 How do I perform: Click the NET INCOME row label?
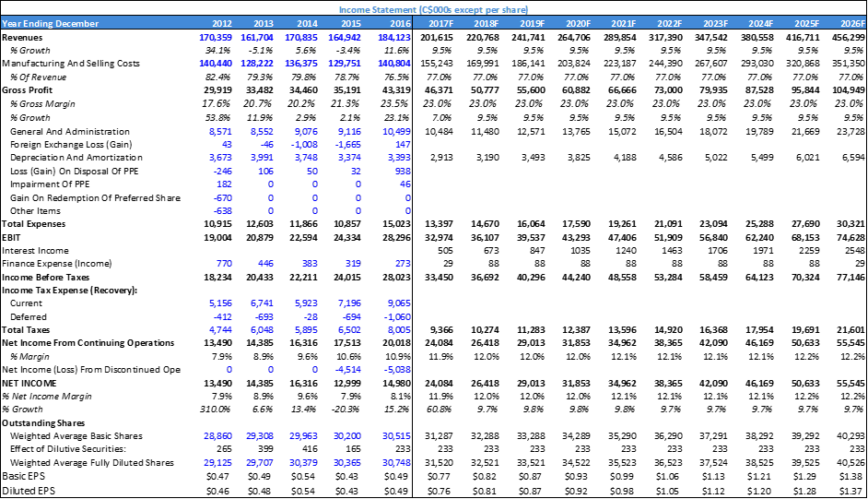click(x=29, y=382)
